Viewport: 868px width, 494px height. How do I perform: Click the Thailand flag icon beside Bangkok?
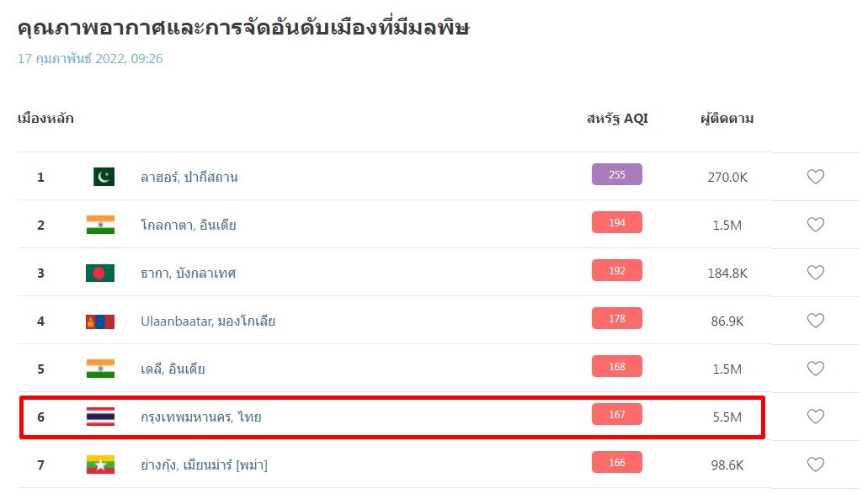coord(102,415)
